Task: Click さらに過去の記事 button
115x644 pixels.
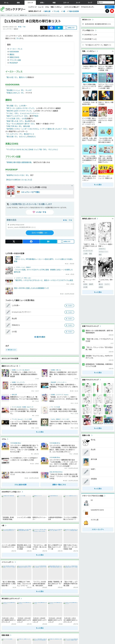Action: point(20,485)
